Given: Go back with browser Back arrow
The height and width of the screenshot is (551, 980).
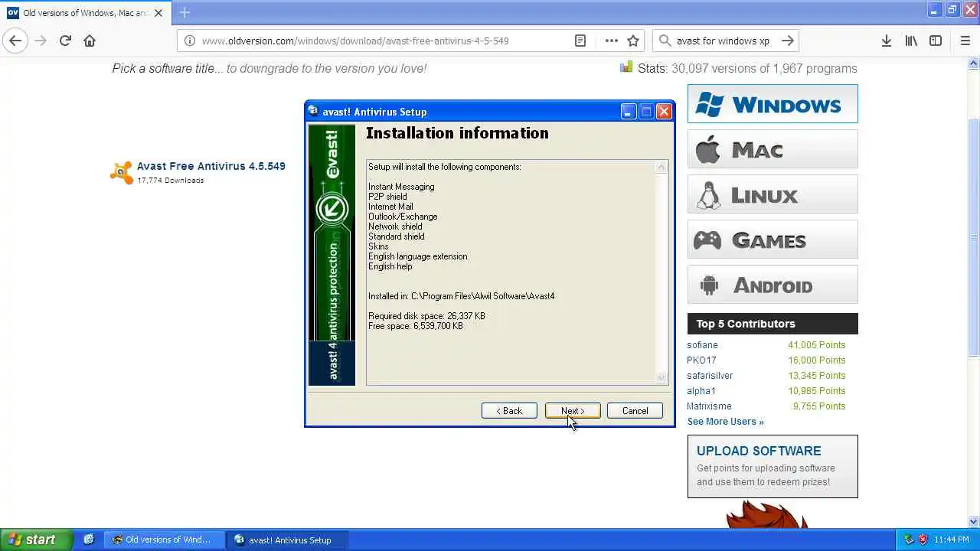Looking at the screenshot, I should 15,41.
